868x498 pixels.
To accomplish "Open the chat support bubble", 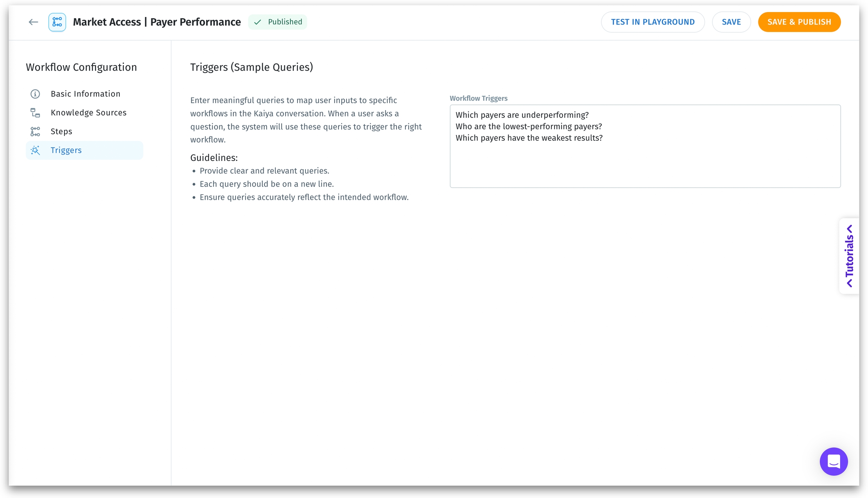I will (x=833, y=461).
